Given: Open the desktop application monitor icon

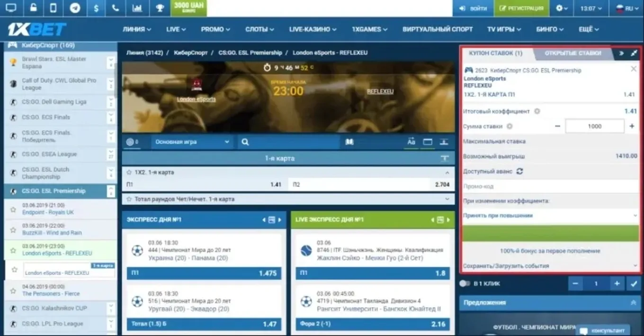Looking at the screenshot, I should pos(10,8).
